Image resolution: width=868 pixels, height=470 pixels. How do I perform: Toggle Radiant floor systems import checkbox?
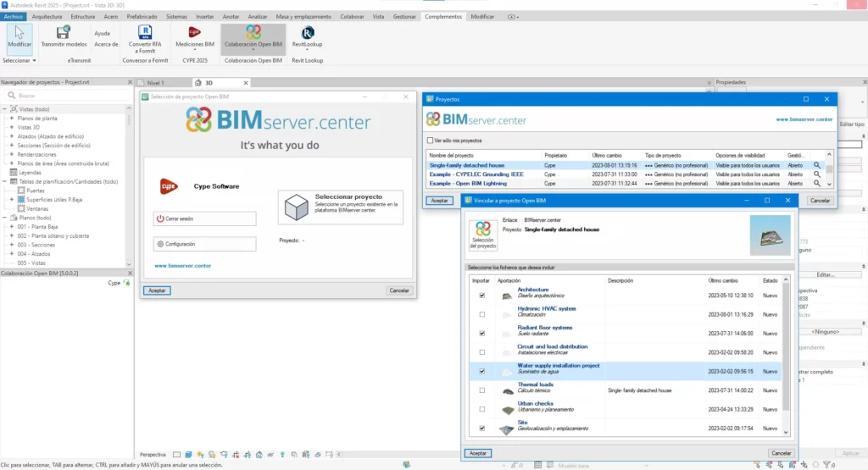[x=481, y=334]
